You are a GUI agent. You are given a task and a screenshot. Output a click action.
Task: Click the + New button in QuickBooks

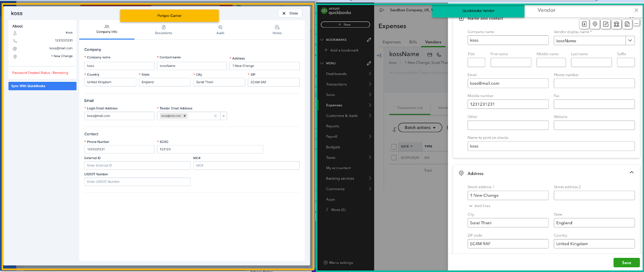tap(345, 25)
